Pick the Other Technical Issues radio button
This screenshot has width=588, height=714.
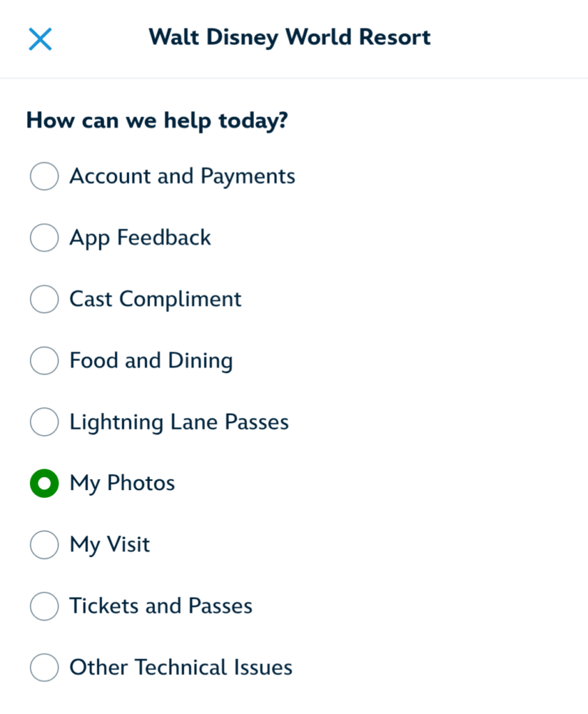pyautogui.click(x=44, y=667)
